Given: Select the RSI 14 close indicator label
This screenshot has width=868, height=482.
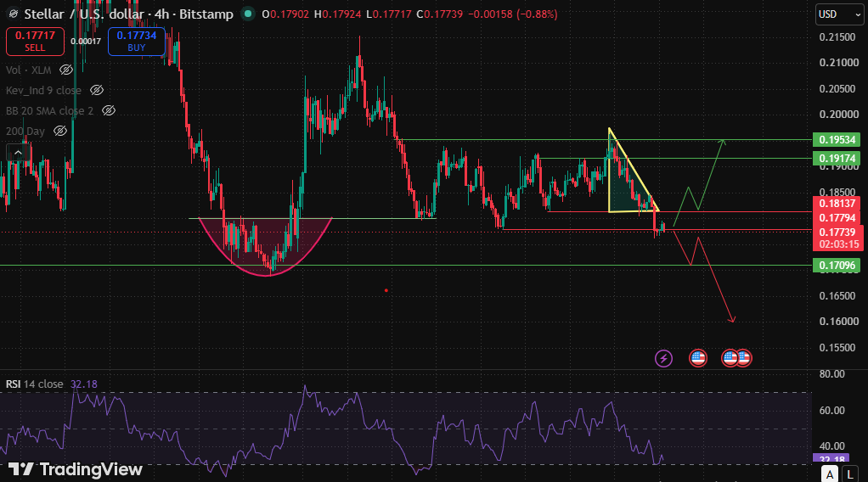Looking at the screenshot, I should tap(34, 384).
